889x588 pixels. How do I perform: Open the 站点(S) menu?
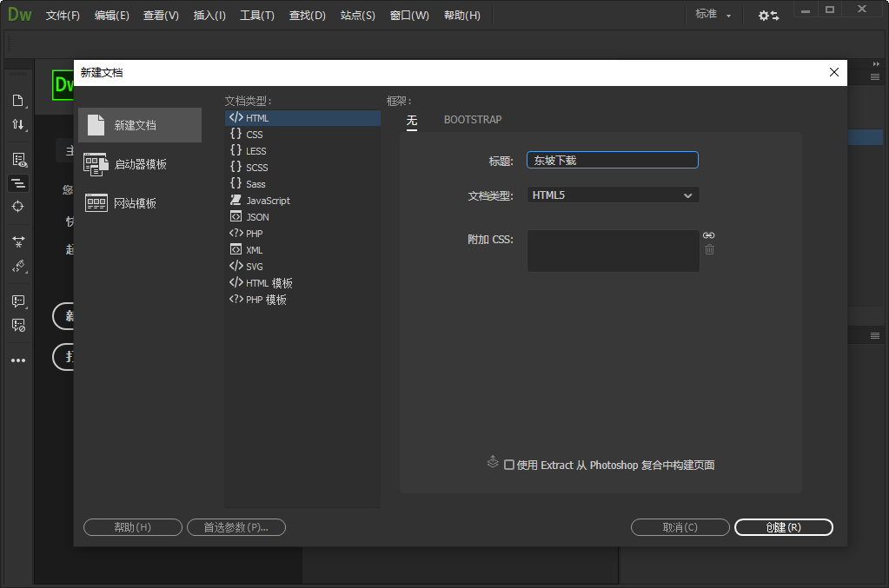[x=358, y=16]
